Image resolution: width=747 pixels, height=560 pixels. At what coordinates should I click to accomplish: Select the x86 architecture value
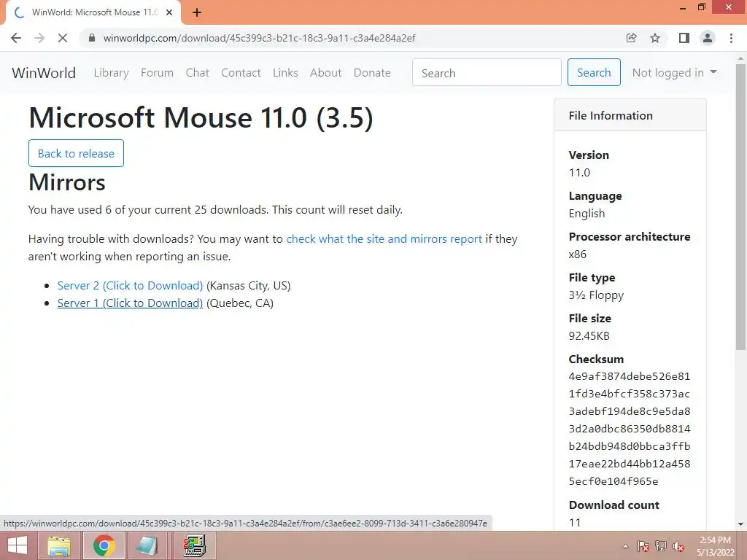(578, 254)
